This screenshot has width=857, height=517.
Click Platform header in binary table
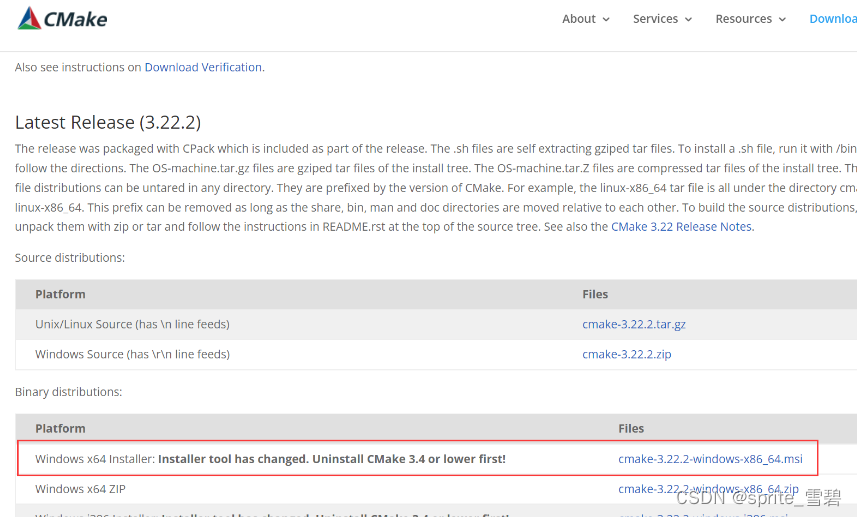[x=60, y=428]
